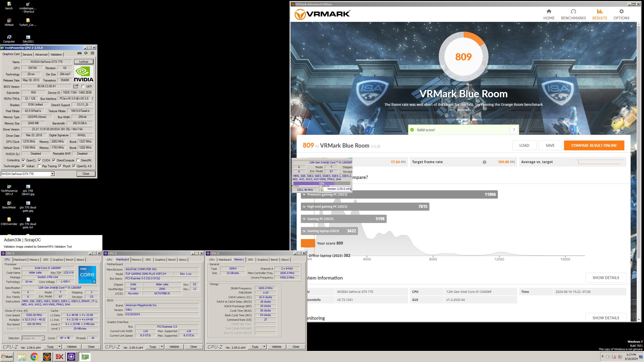Open the gtx 770 cloud gate.txt file
The image size is (644, 362).
(28, 223)
